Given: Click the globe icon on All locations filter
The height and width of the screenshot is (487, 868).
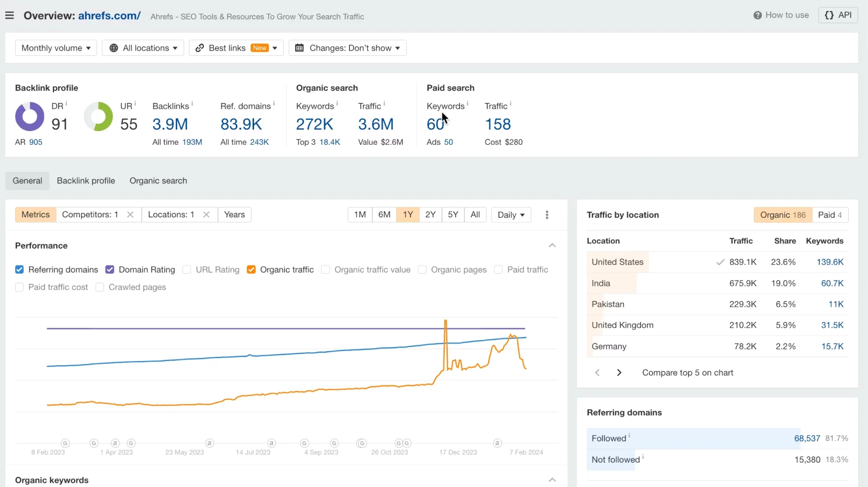Looking at the screenshot, I should (113, 48).
